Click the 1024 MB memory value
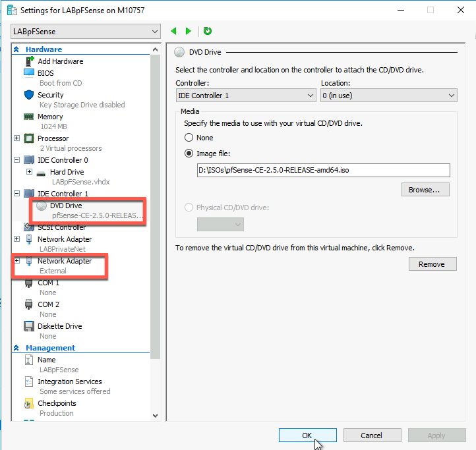Viewport: 476px width, 450px height. [53, 127]
